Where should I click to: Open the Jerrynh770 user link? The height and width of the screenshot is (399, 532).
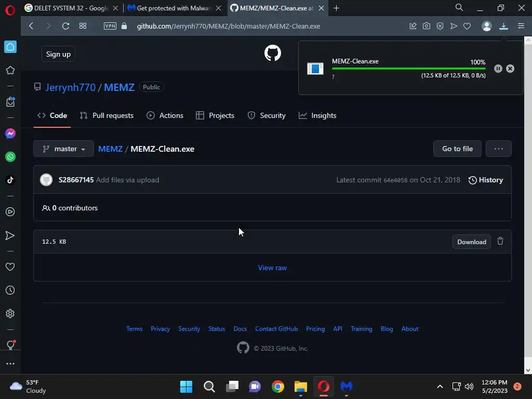point(71,87)
